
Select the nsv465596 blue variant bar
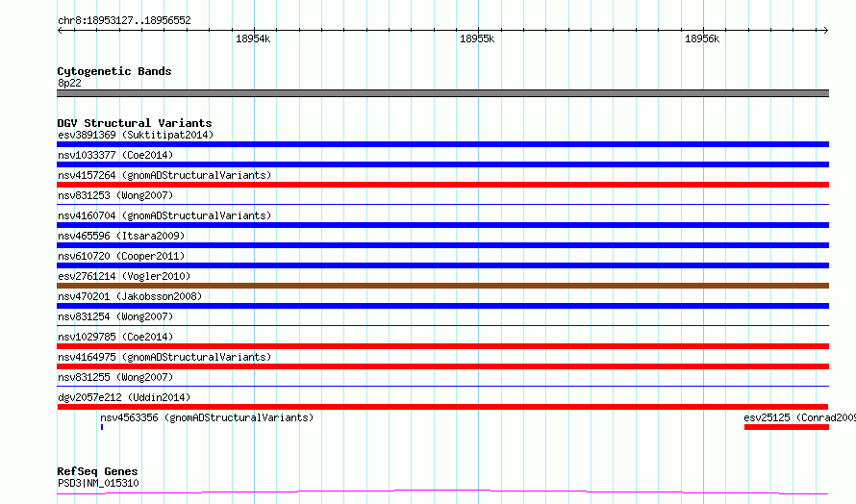[442, 245]
